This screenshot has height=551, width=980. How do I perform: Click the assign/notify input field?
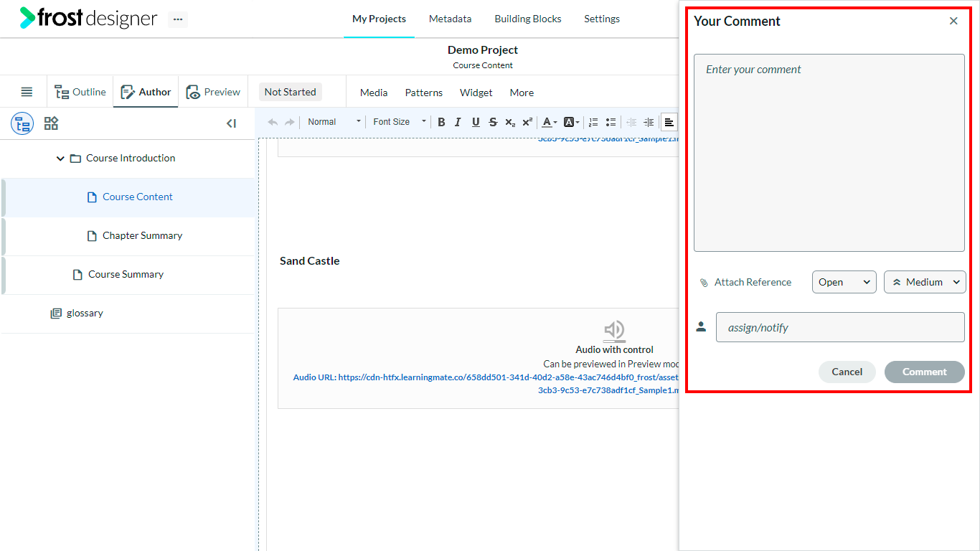coord(840,327)
